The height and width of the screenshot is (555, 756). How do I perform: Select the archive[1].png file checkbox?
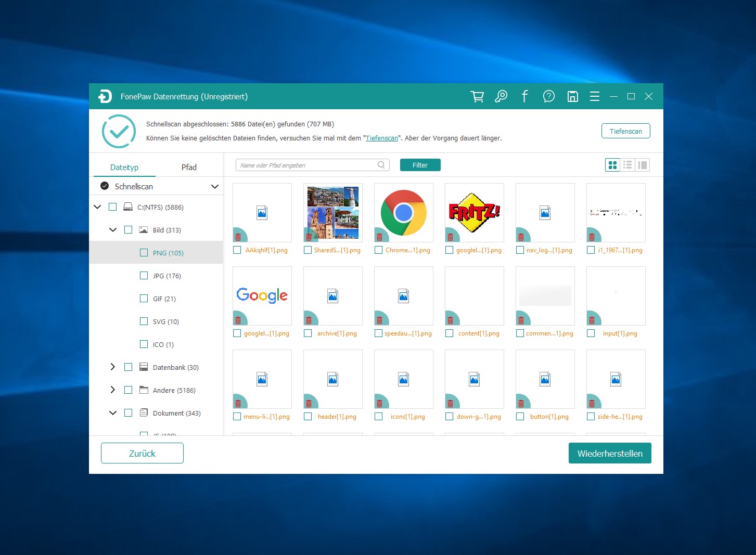coord(307,333)
